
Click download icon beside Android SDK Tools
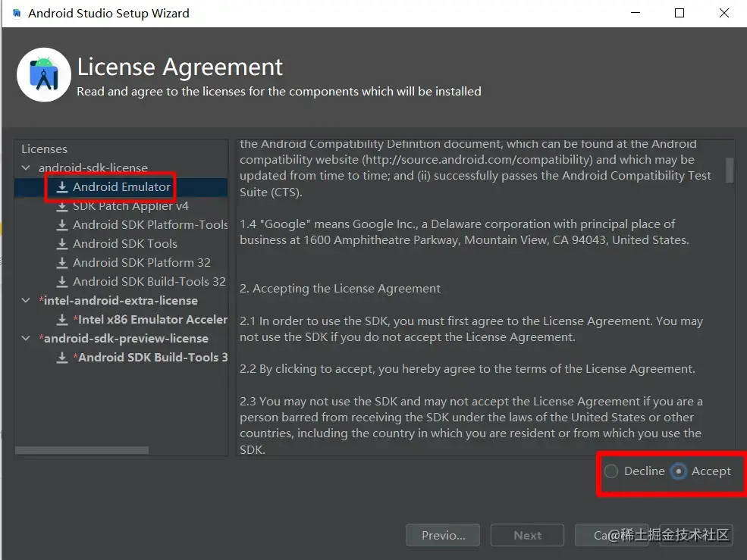(x=62, y=244)
